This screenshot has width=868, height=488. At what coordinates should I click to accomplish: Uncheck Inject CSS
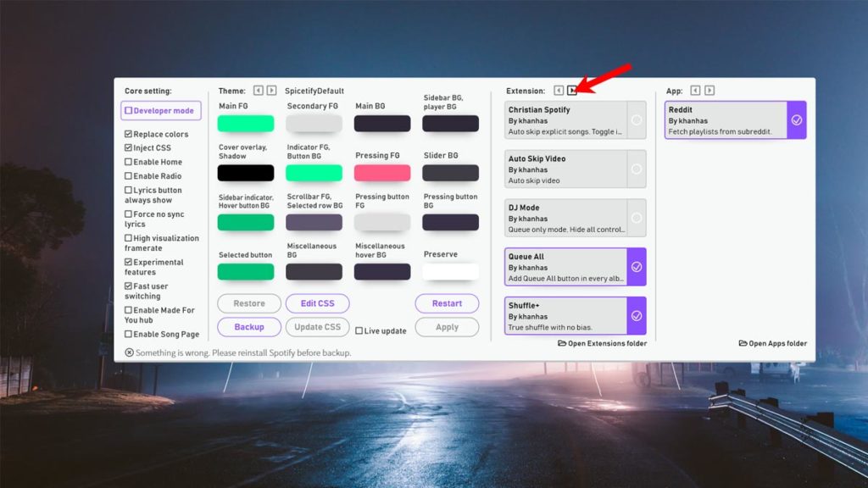tap(129, 147)
